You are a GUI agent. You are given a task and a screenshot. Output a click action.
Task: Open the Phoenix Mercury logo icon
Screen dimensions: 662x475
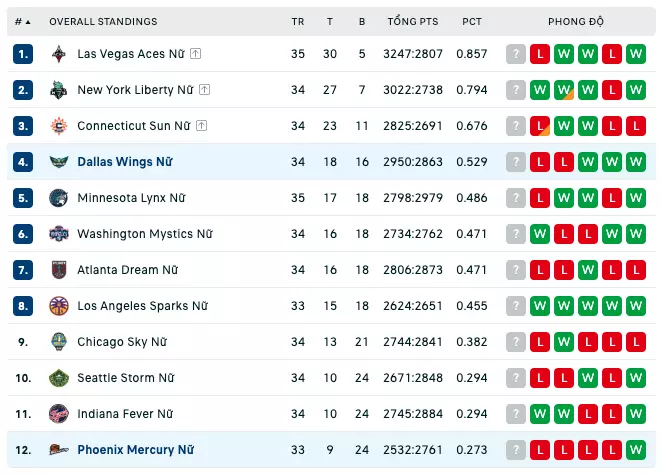[59, 450]
